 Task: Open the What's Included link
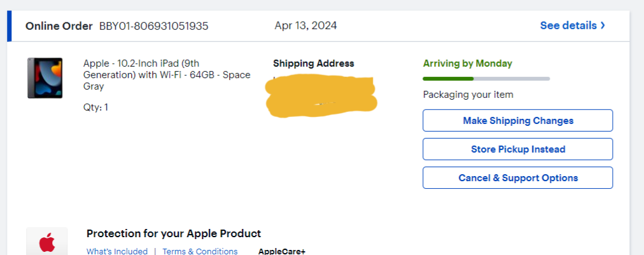tap(117, 251)
